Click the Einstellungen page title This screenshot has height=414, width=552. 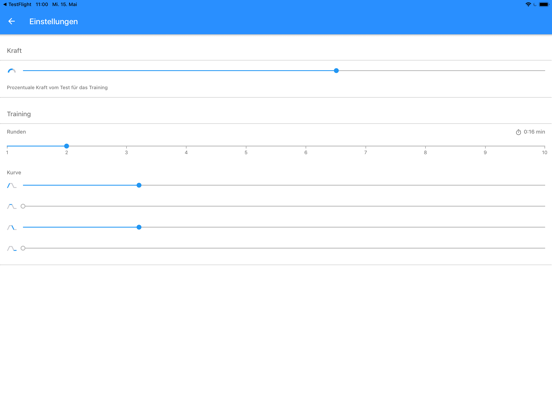click(54, 21)
